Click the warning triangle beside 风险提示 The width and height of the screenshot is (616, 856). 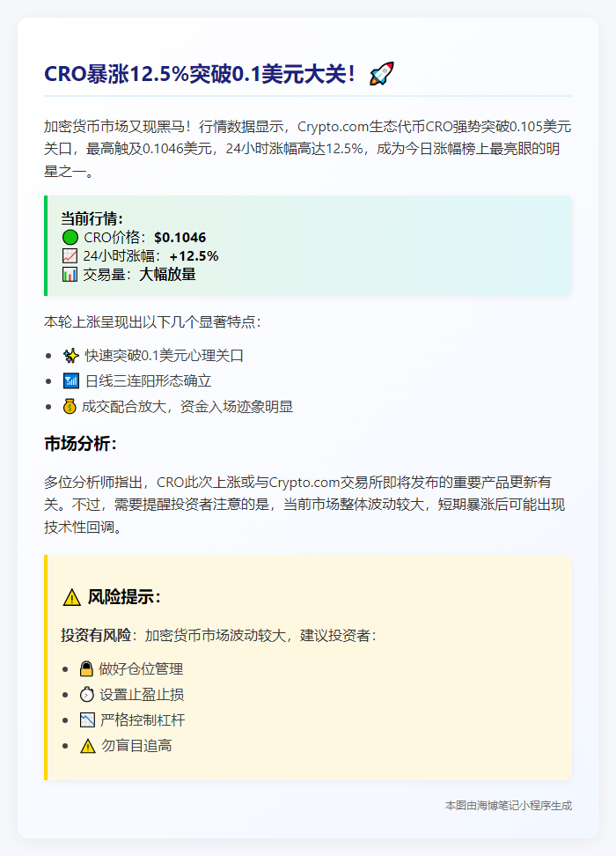72,597
